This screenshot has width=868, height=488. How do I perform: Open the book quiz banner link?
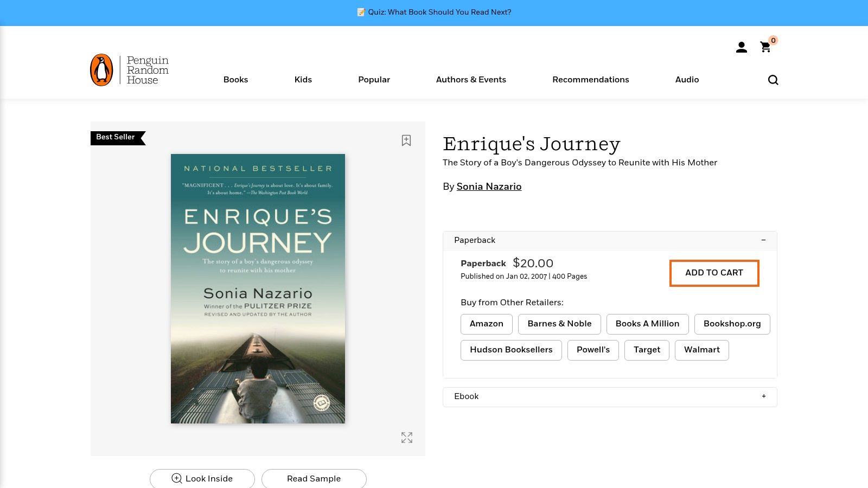coord(434,12)
